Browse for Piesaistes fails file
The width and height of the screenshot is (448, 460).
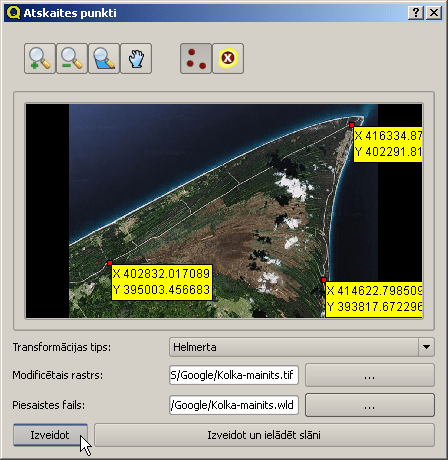click(370, 405)
